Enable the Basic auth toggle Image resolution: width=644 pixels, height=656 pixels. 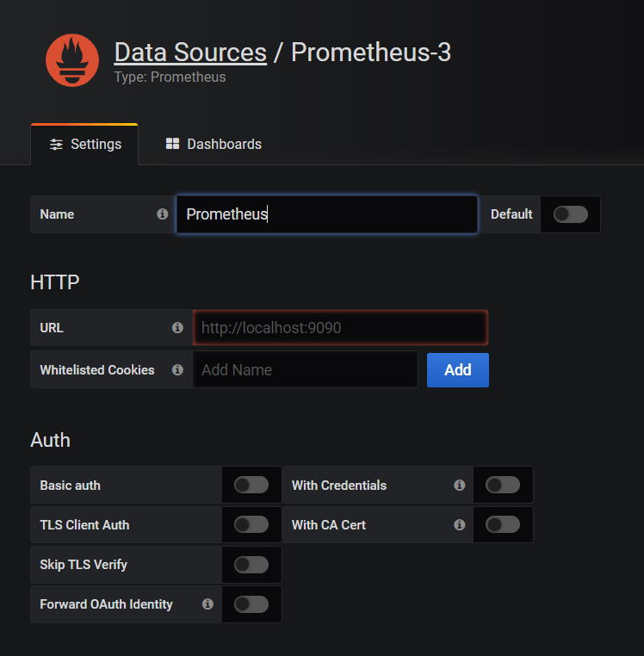click(x=251, y=485)
